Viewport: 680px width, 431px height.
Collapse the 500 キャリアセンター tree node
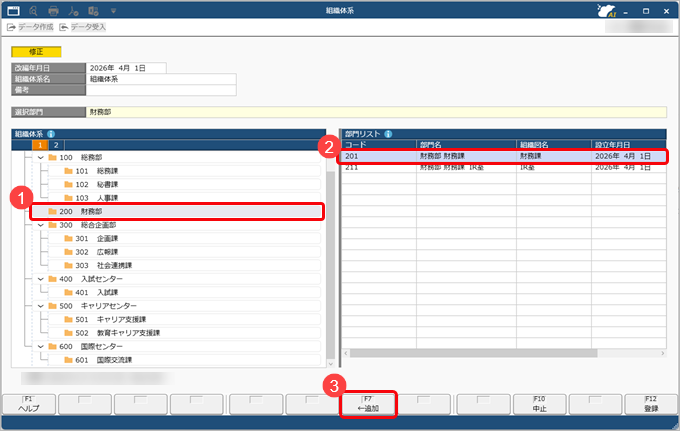[41, 305]
